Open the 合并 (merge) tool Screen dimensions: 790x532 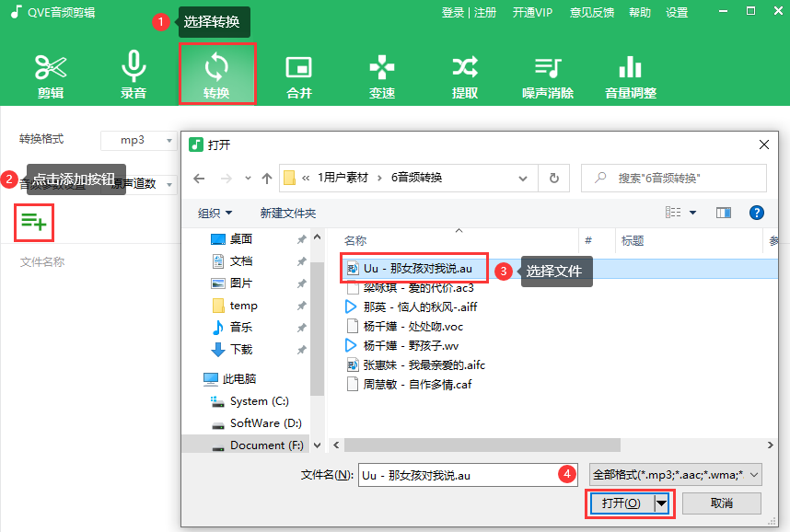(x=299, y=75)
